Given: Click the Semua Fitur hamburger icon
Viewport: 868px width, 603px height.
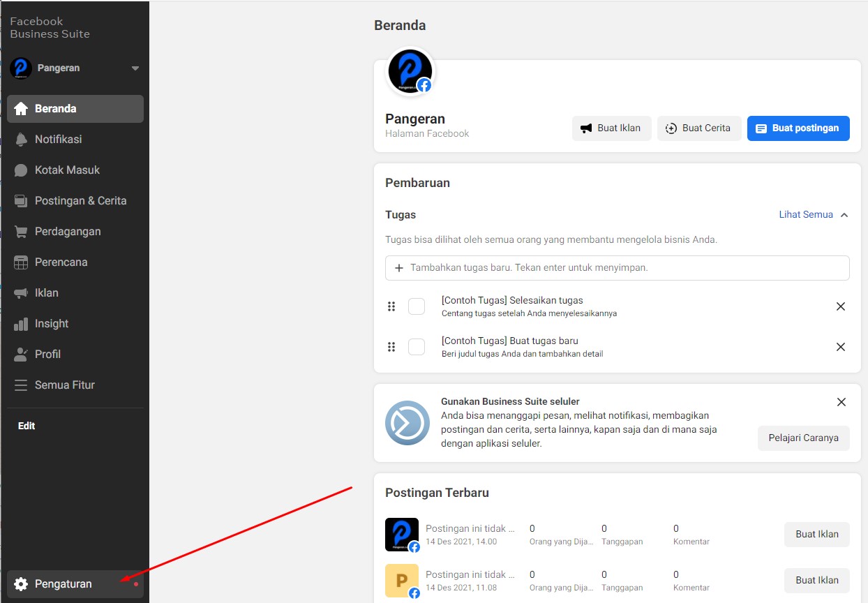Looking at the screenshot, I should (21, 385).
